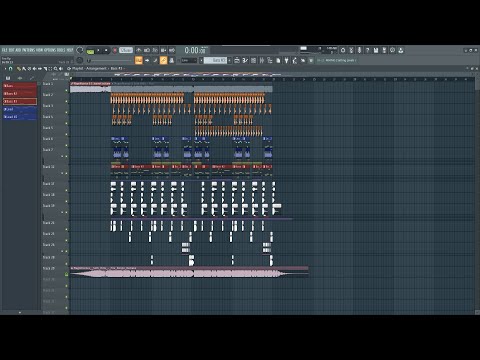
Task: Open the Bass #3 pattern selector dropdown
Action: click(x=215, y=60)
